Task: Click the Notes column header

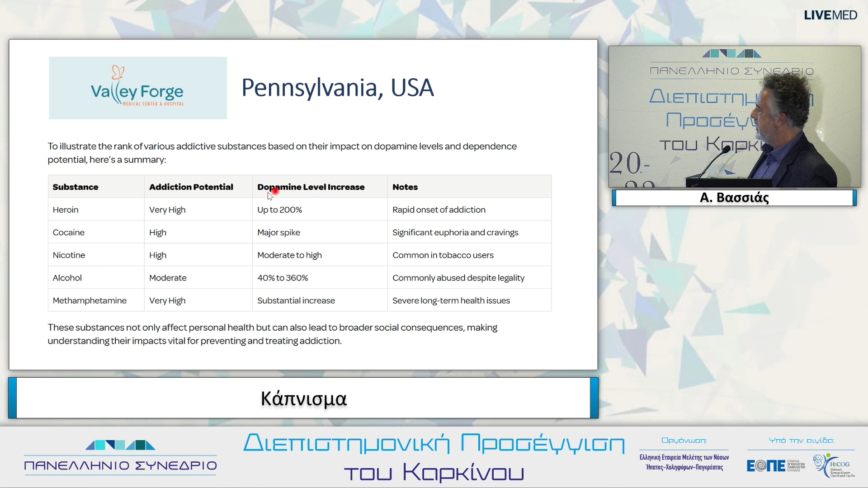Action: pos(405,187)
